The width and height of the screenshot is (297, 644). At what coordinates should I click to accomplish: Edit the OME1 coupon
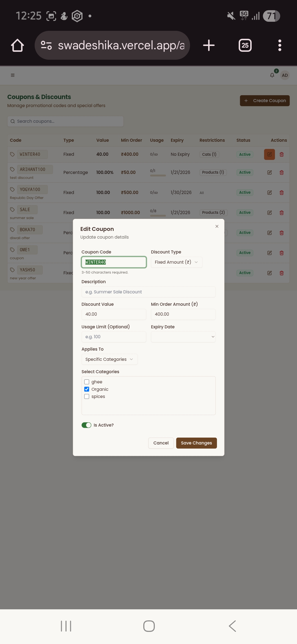click(269, 253)
